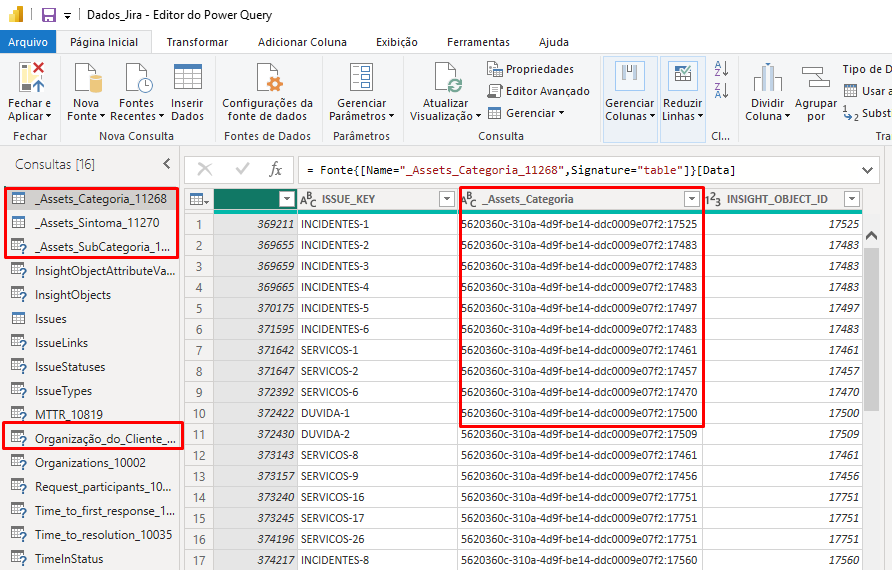Collapse the Consultas pane
892x570 pixels.
[x=167, y=164]
